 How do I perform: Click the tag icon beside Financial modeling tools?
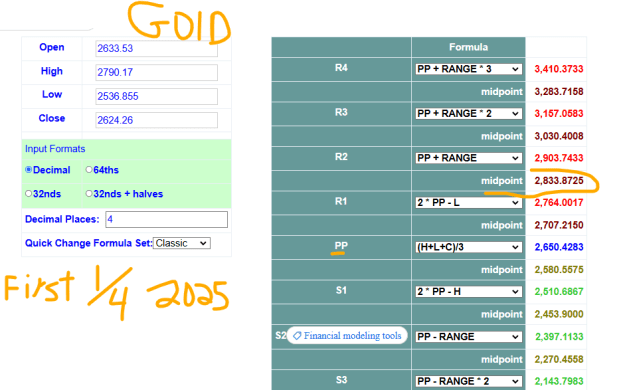(x=297, y=336)
